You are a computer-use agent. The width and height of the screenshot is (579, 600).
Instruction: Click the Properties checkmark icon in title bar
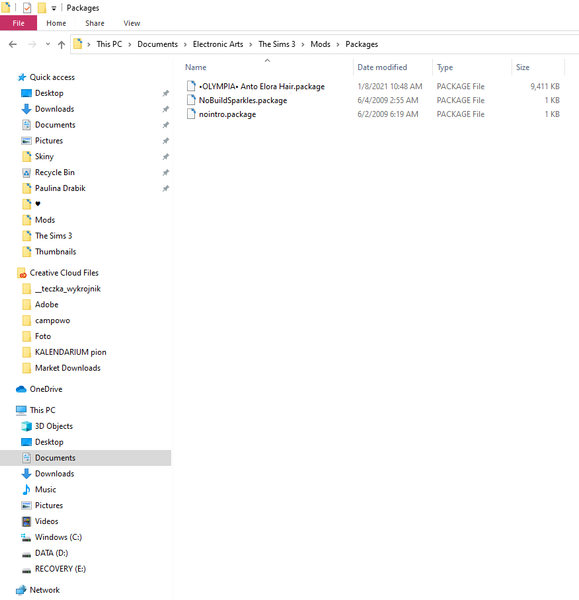coord(27,8)
